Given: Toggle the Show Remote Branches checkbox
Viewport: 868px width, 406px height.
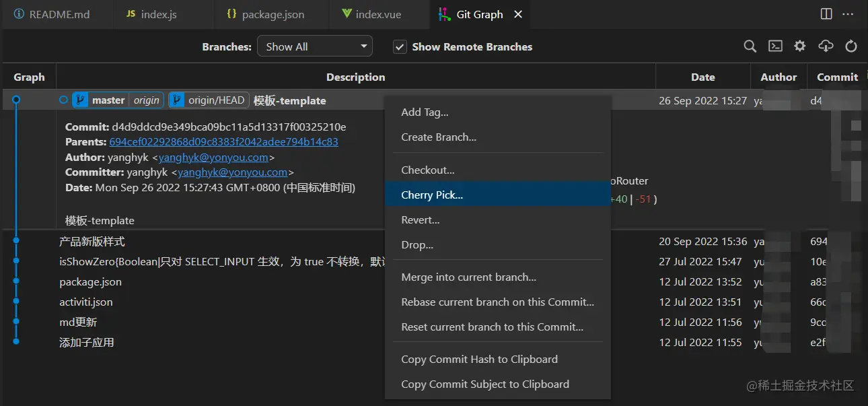Looking at the screenshot, I should click(x=400, y=46).
